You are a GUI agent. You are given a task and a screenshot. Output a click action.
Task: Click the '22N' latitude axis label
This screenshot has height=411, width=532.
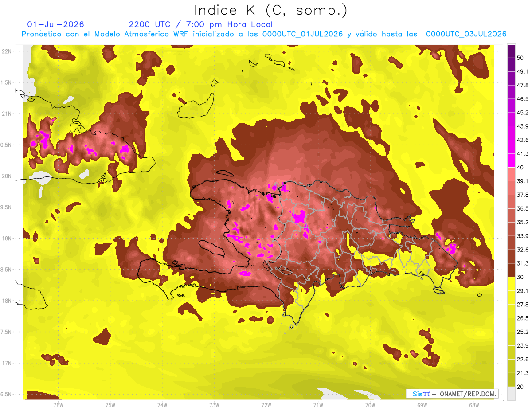coord(6,51)
